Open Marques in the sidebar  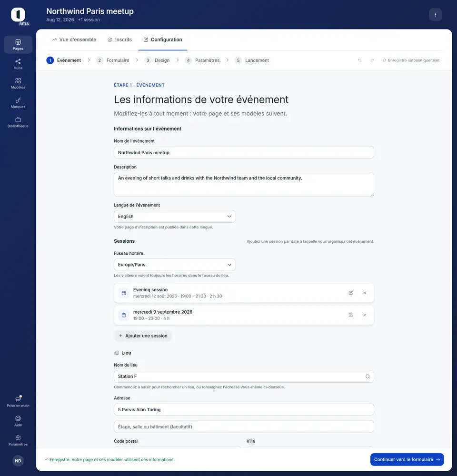click(x=18, y=103)
